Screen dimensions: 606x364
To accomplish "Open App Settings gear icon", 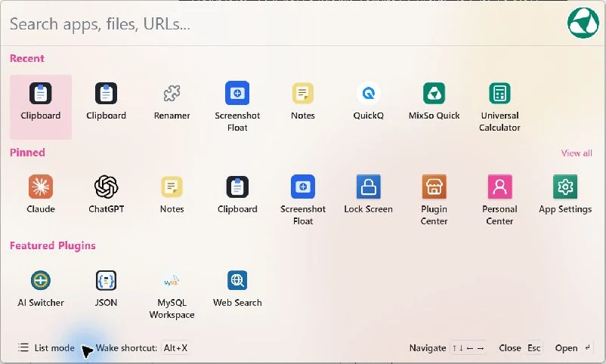I will (x=565, y=187).
